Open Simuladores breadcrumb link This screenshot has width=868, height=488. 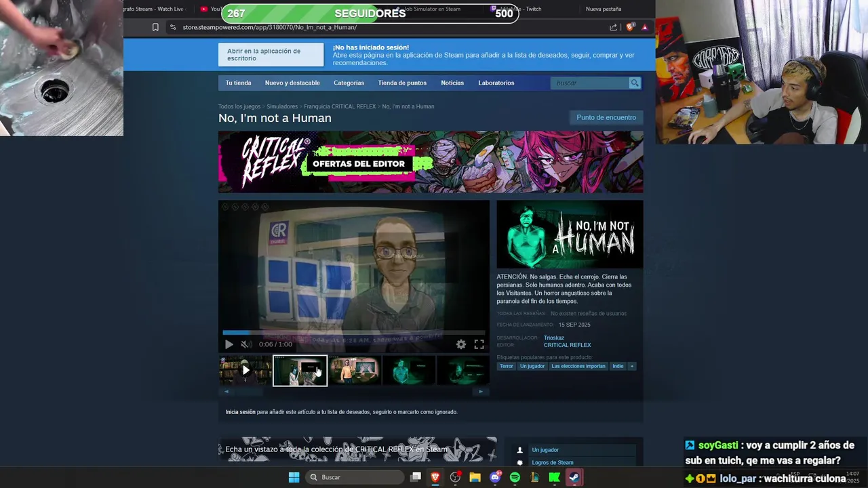[x=282, y=106]
